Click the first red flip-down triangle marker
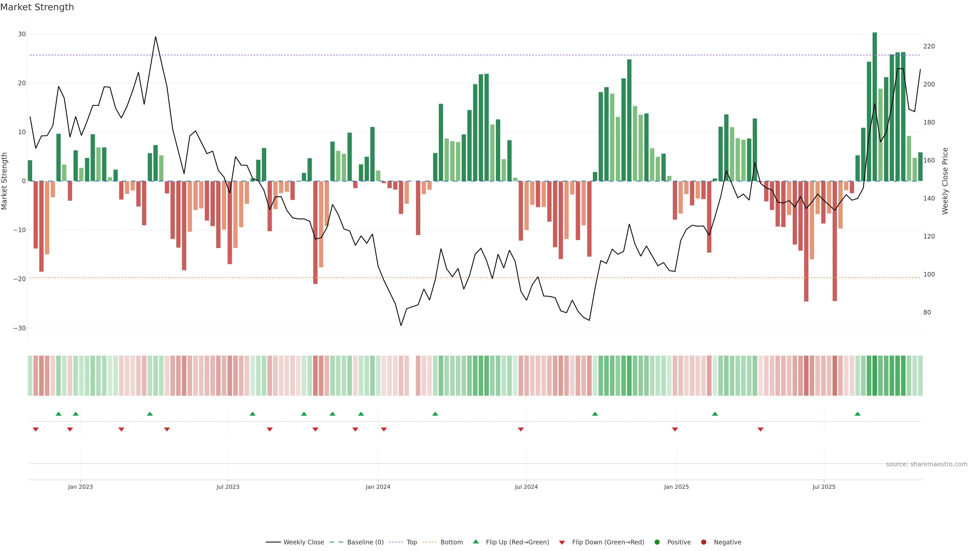This screenshot has height=551, width=980. coord(36,429)
